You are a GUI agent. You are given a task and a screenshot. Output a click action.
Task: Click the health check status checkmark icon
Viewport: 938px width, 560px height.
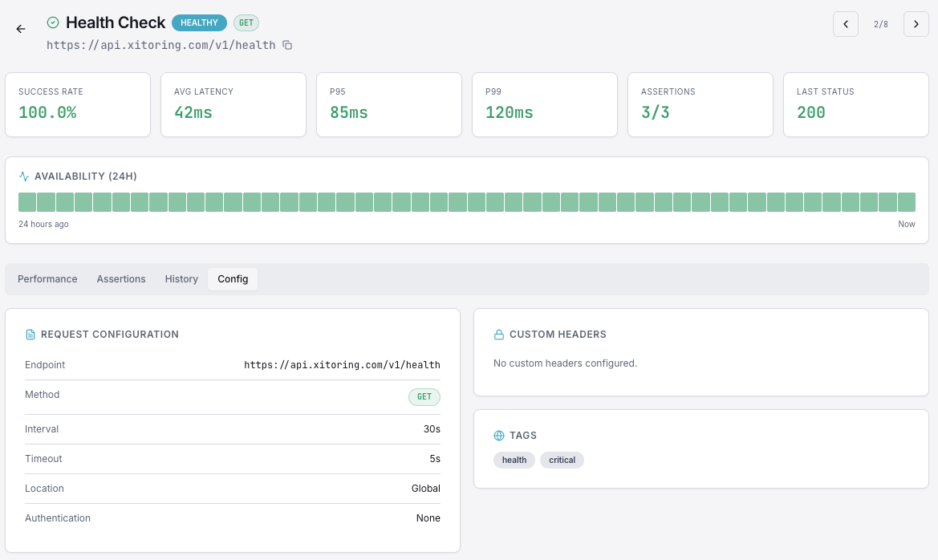53,22
